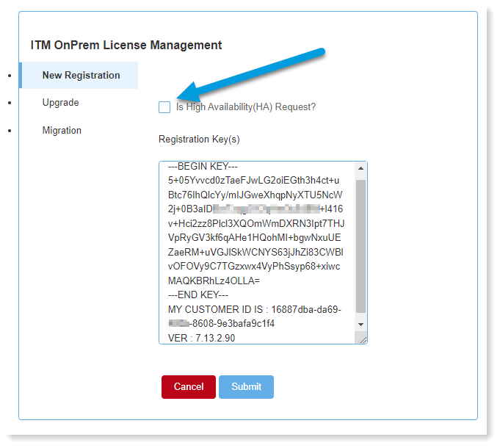Click the ITM OnPrem License Management heading
The width and height of the screenshot is (500, 448).
pyautogui.click(x=126, y=46)
